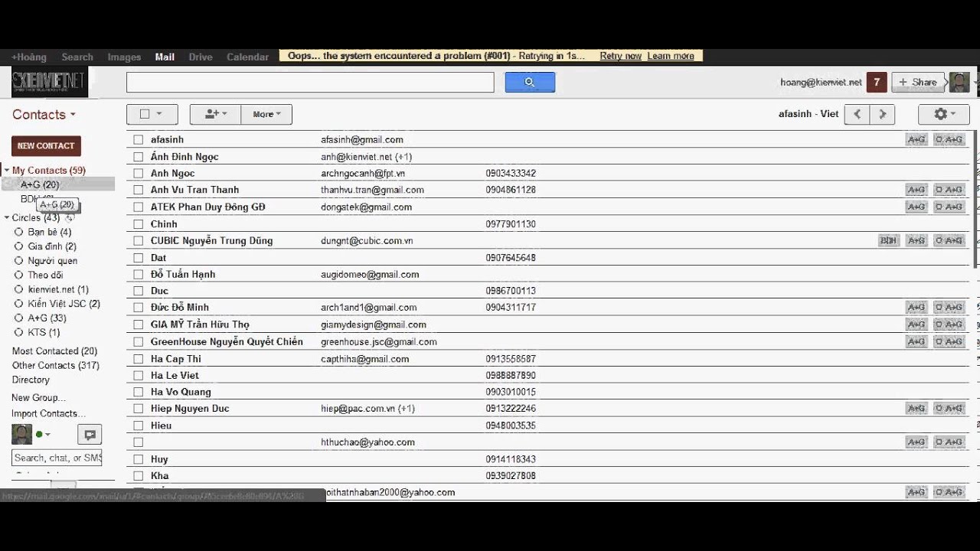Click the Kienviet.net logo

pos(49,81)
